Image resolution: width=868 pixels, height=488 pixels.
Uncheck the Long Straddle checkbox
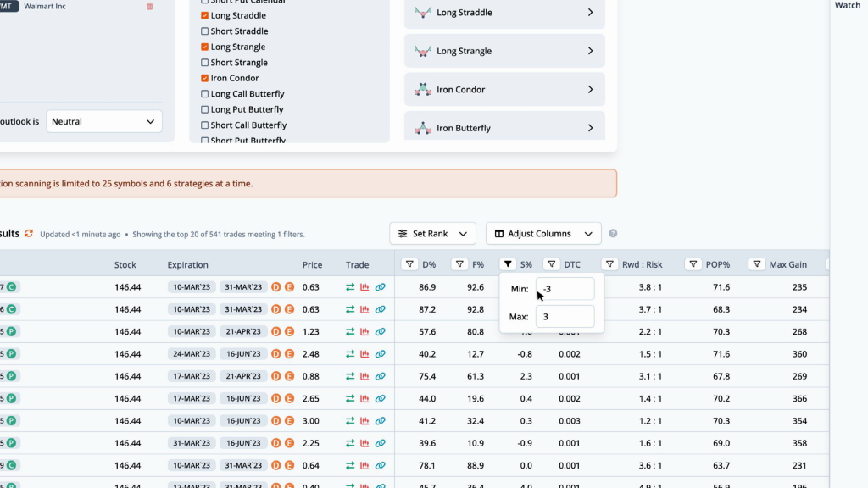click(205, 16)
